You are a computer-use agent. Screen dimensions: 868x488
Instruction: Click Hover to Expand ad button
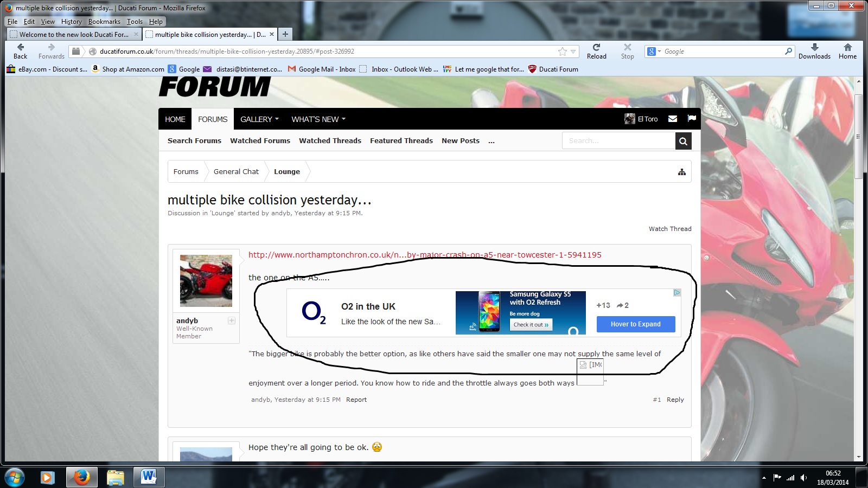(x=636, y=324)
